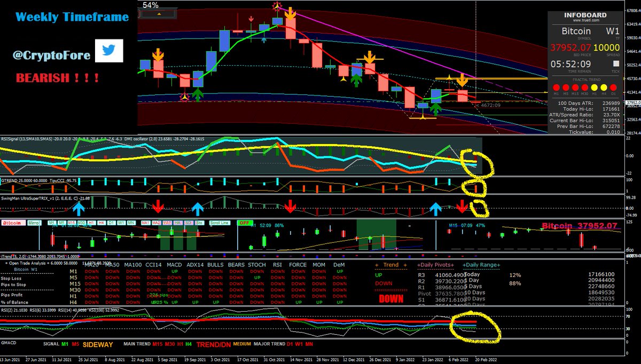
Task: Click the TICK indicator square on the Infoboard
Action: pyautogui.click(x=616, y=64)
